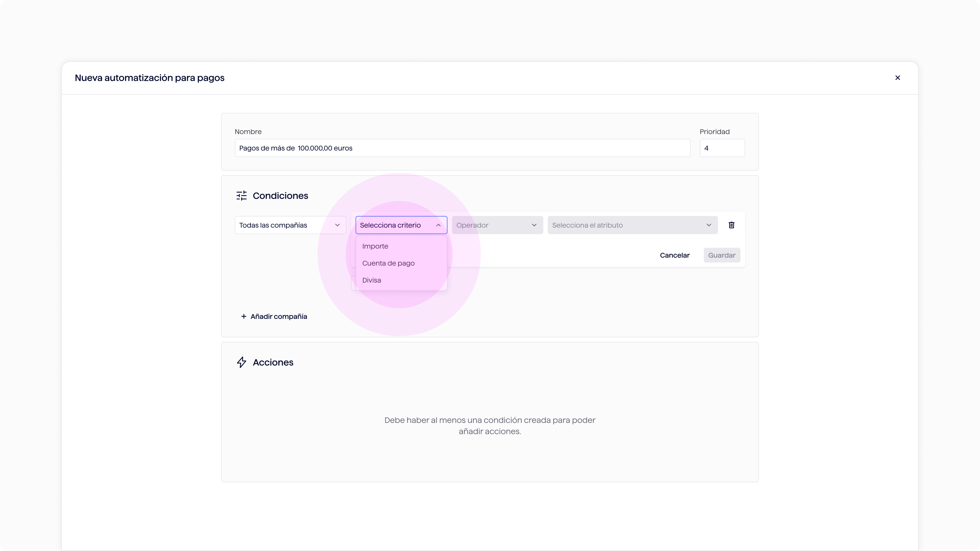Click the Nombre label

coord(248,132)
